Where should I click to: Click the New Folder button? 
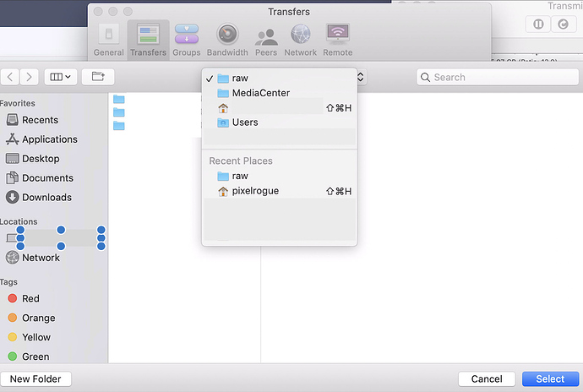(36, 379)
